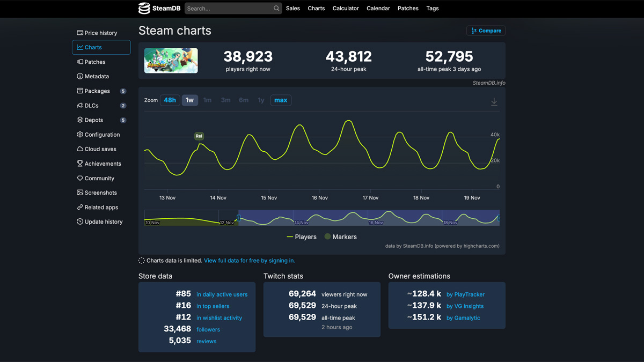644x362 pixels.
Task: Click the Rel release marker on the chart
Action: [199, 136]
